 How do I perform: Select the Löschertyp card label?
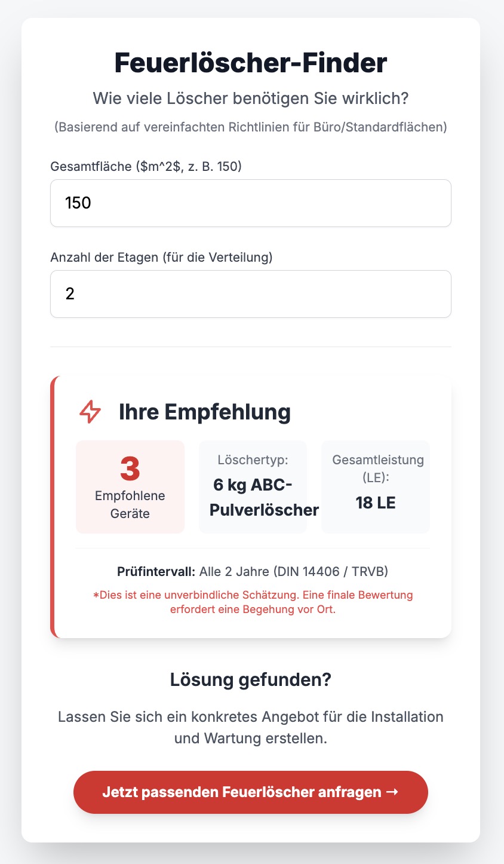(x=253, y=460)
